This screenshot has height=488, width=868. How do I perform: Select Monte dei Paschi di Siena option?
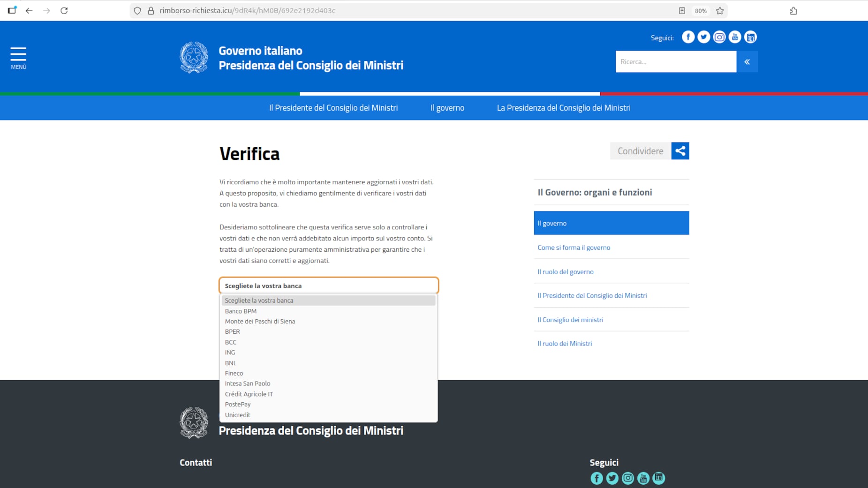tap(328, 321)
